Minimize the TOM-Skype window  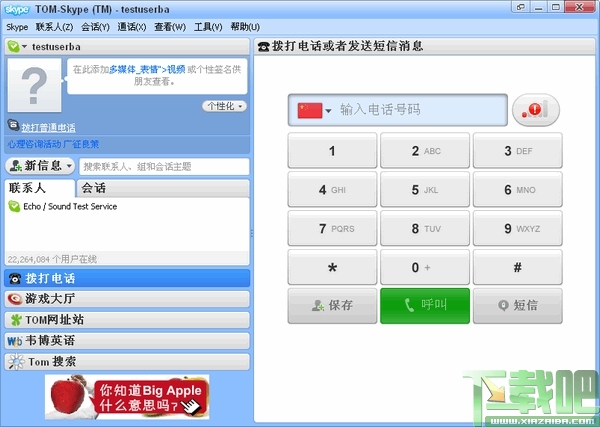[538, 7]
